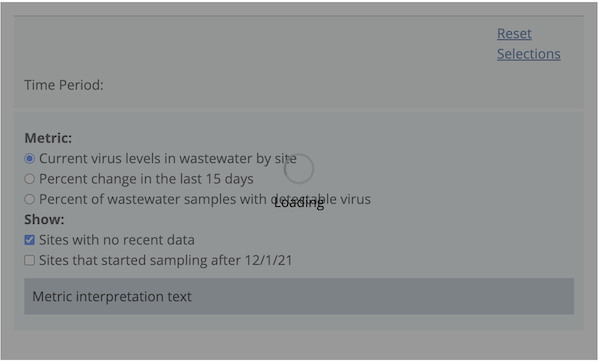This screenshot has width=600, height=364.
Task: Click the Time Period label
Action: tap(64, 85)
